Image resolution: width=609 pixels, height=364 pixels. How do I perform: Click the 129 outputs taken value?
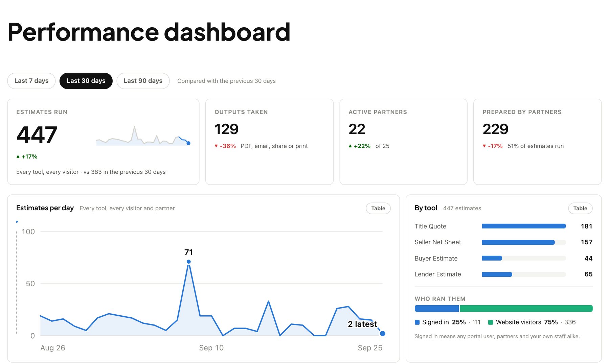coord(226,129)
